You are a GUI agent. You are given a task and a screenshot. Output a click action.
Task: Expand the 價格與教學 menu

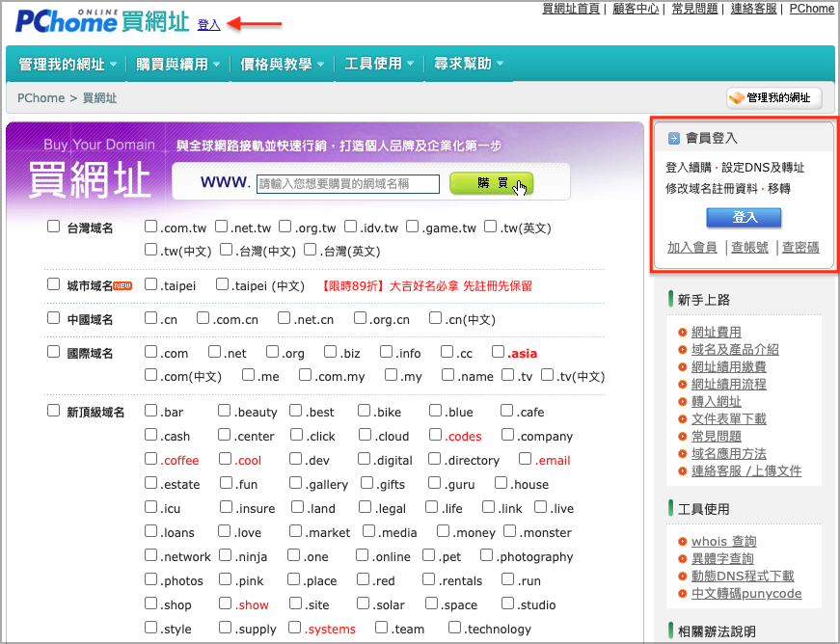[282, 65]
